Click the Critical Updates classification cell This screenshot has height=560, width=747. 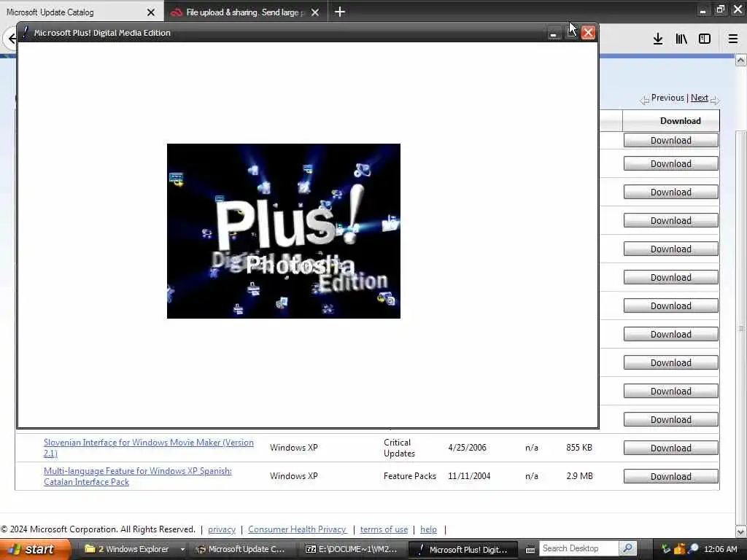[x=399, y=448]
